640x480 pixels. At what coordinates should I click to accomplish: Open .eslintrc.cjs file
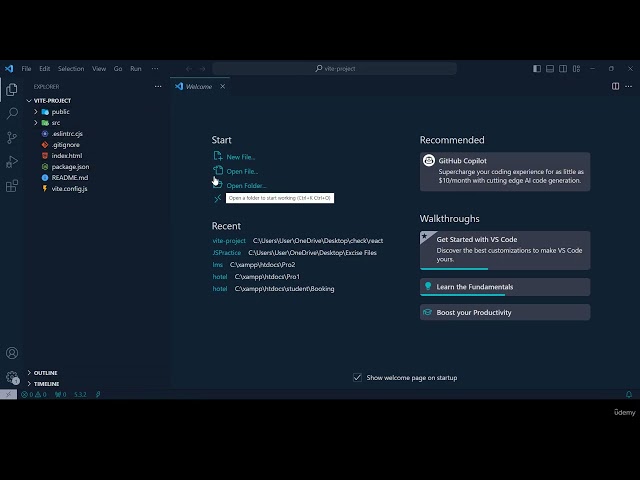click(x=67, y=133)
